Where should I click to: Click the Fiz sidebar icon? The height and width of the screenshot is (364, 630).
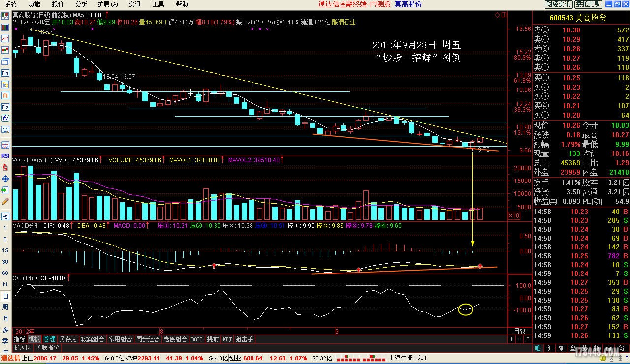5,107
